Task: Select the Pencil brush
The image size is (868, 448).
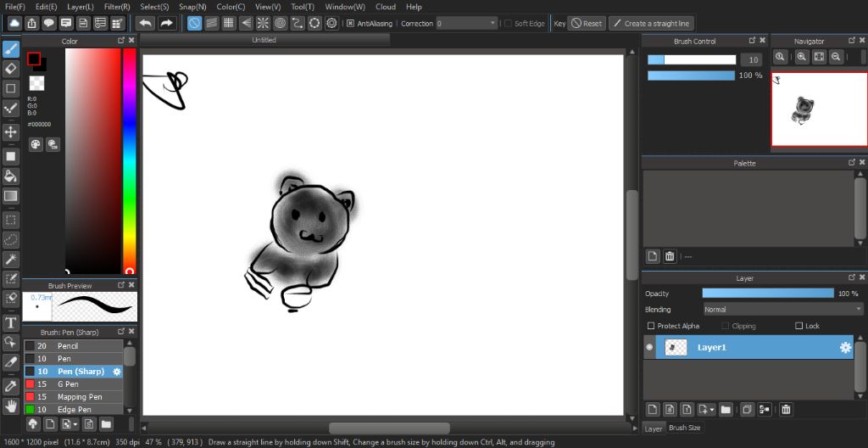Action: coord(73,346)
